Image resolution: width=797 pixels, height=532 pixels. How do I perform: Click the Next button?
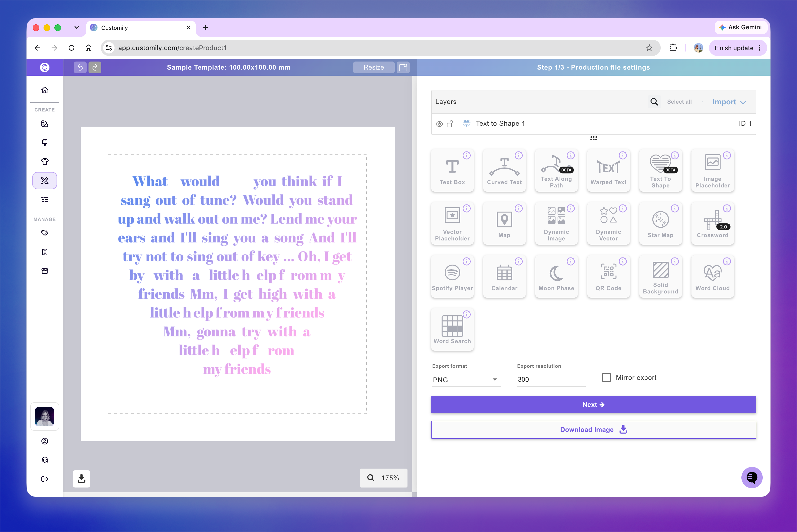click(x=593, y=404)
